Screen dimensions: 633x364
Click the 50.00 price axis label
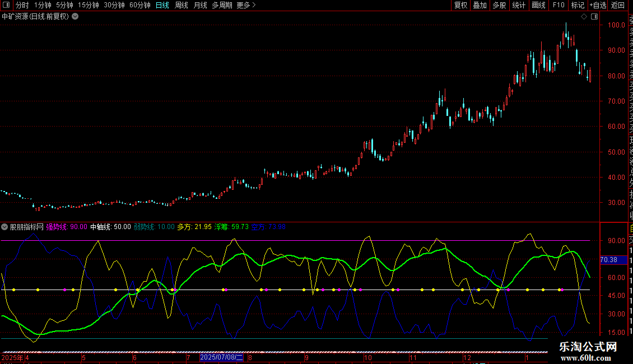(x=616, y=152)
